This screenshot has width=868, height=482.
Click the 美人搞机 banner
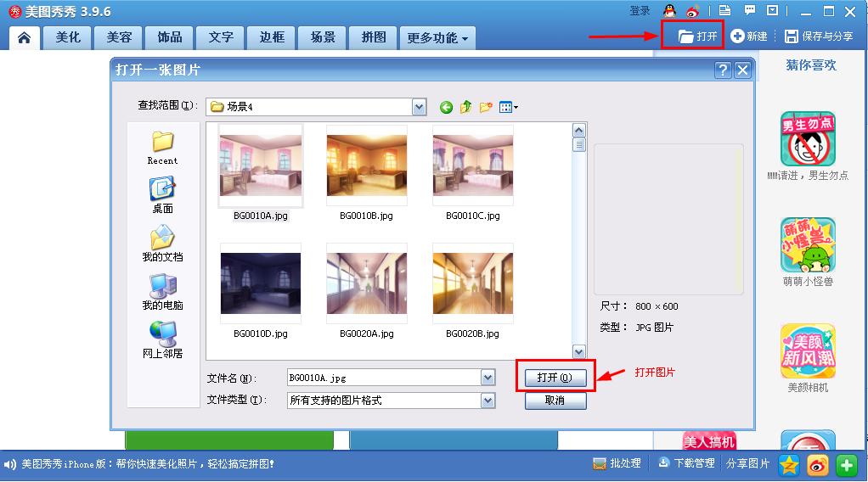point(708,441)
